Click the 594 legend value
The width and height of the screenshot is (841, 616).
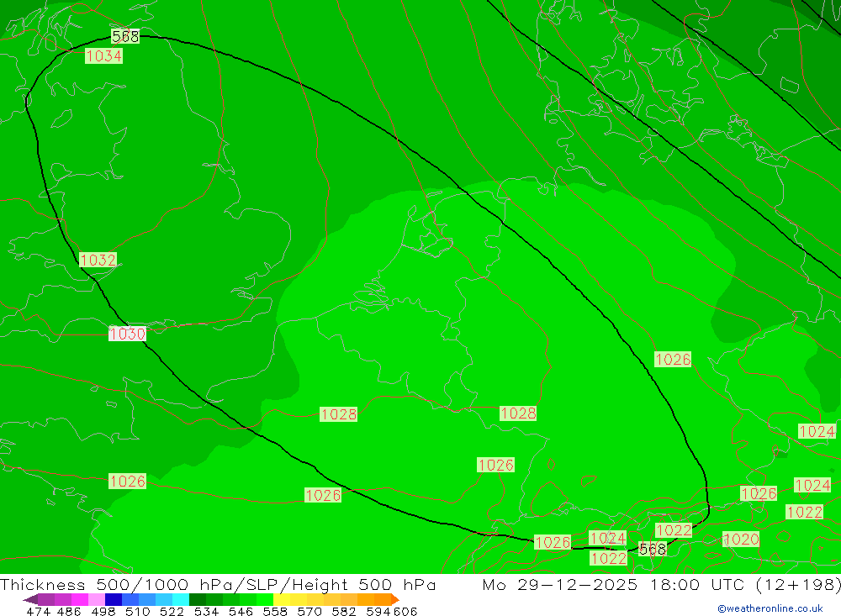click(378, 612)
